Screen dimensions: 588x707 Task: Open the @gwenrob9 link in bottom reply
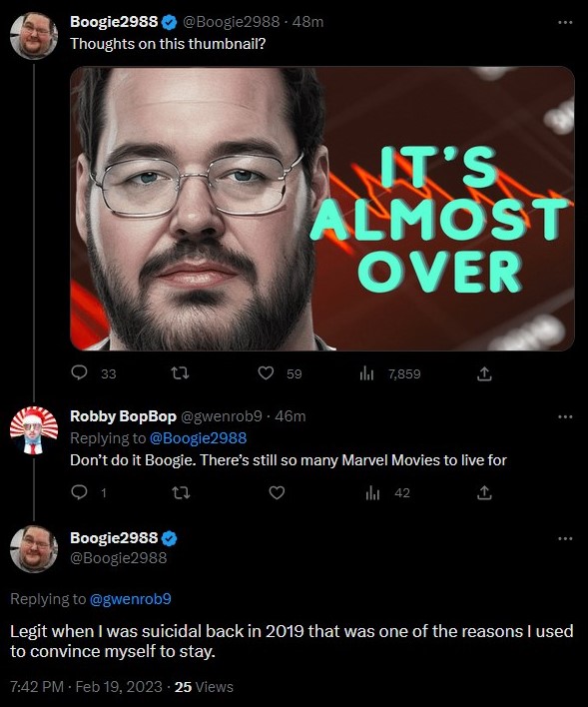[131, 599]
